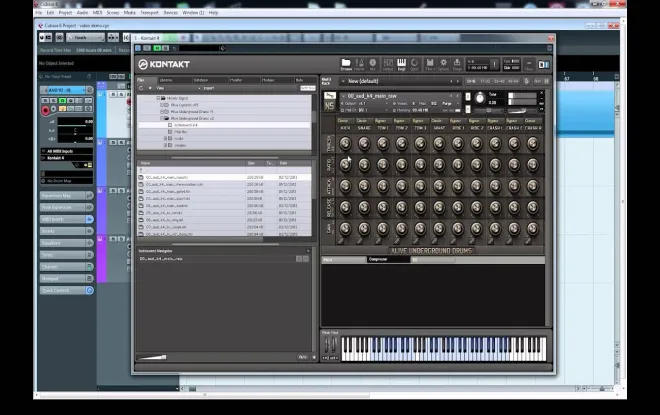This screenshot has height=415, width=660.
Task: Click the Import button in Kontakt browser
Action: (209, 88)
